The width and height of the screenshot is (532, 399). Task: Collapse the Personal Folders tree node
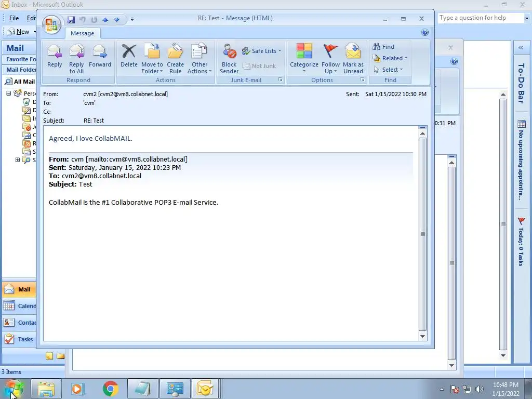tap(8, 94)
